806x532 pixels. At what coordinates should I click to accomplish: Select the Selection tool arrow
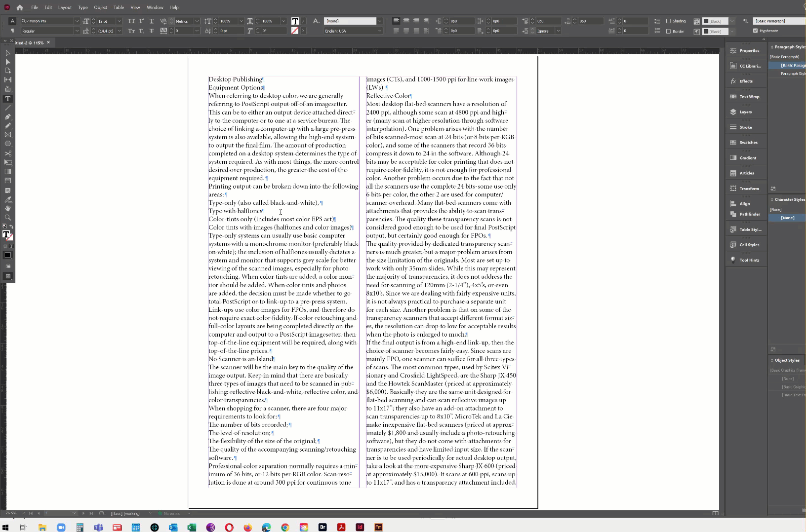pyautogui.click(x=7, y=53)
